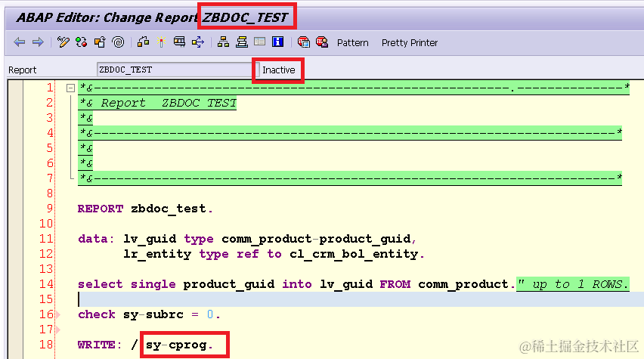Click the Pretty Printer button
The height and width of the screenshot is (359, 644).
coord(410,43)
